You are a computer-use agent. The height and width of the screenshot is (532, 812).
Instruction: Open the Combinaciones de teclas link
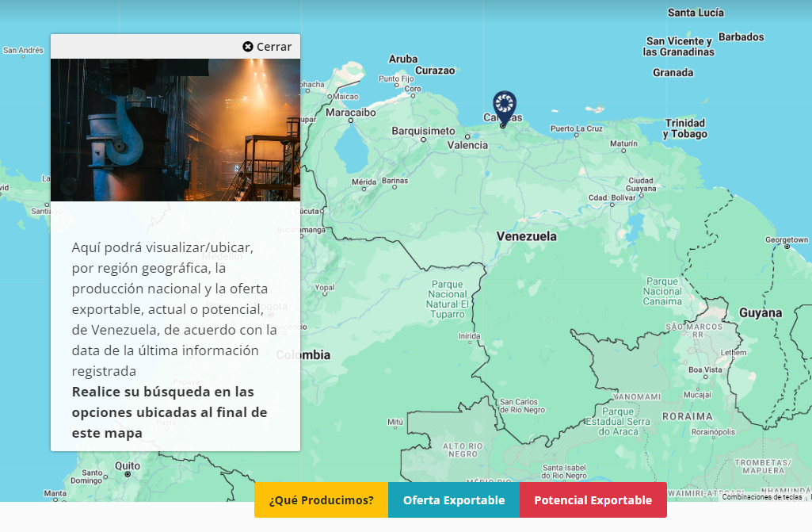[x=762, y=497]
